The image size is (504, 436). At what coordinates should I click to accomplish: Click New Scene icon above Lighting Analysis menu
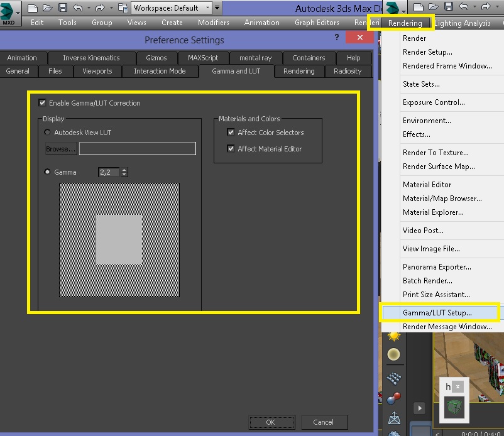(x=418, y=7)
